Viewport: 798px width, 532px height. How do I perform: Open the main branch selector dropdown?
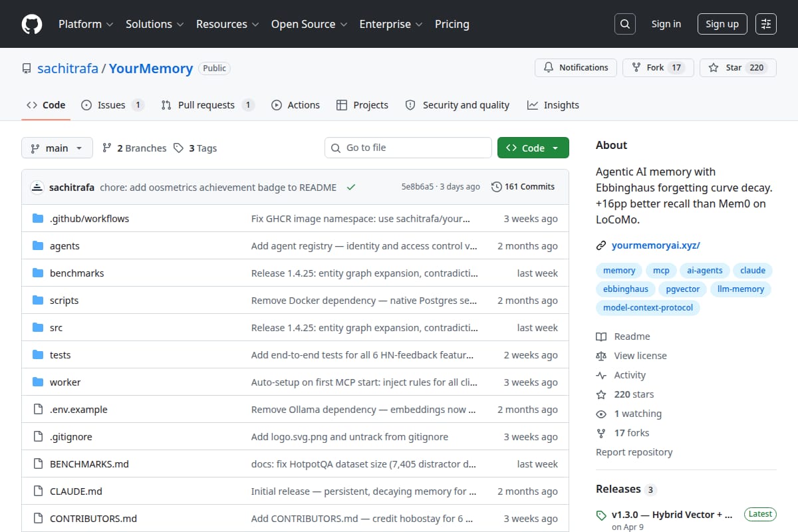point(57,148)
